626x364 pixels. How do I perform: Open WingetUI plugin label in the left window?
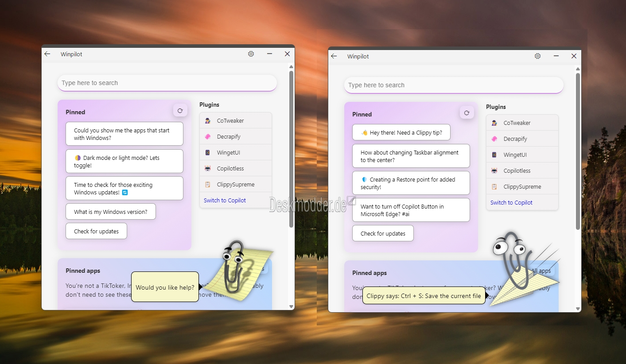pyautogui.click(x=229, y=153)
